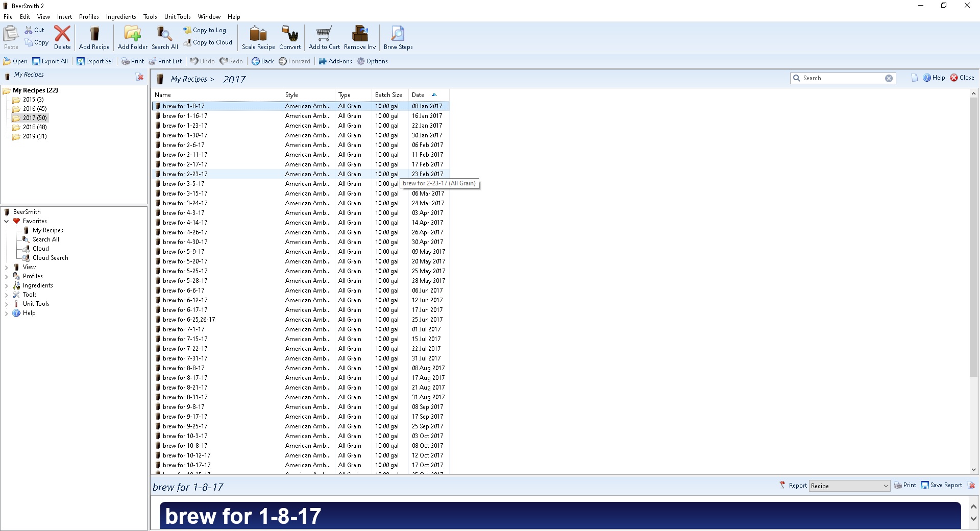Open the Ingredients menu

pos(121,17)
